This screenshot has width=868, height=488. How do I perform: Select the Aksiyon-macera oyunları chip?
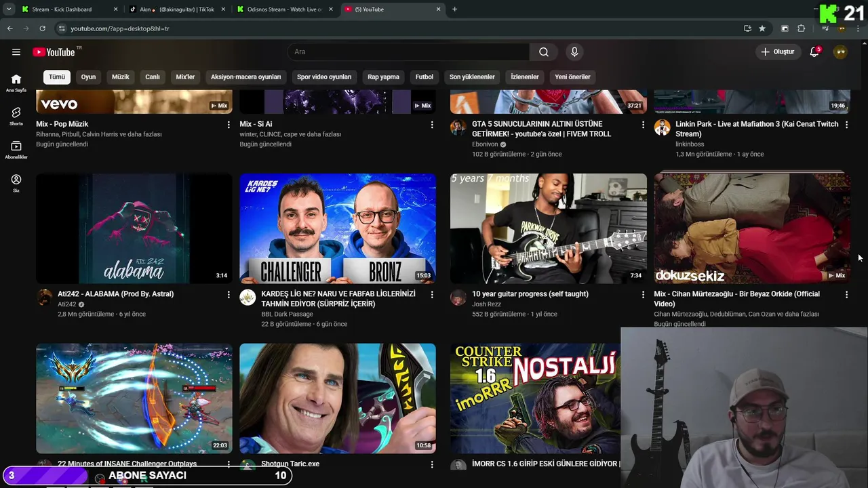coord(245,77)
